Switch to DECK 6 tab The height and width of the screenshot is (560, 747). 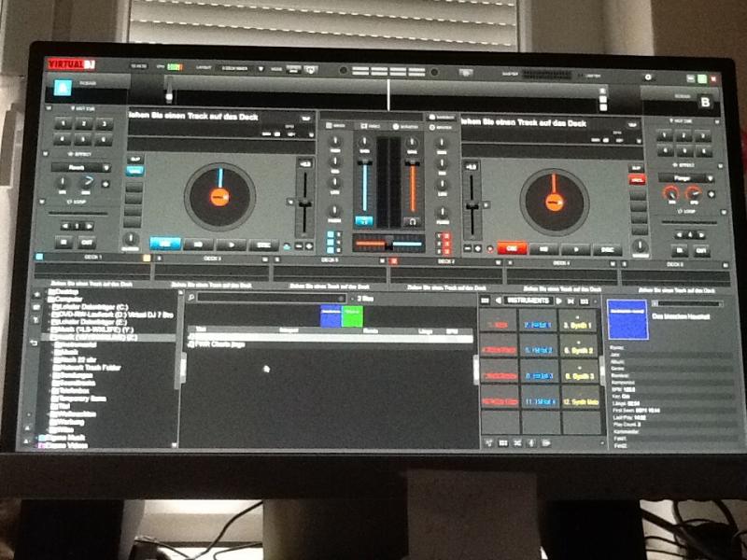click(674, 264)
